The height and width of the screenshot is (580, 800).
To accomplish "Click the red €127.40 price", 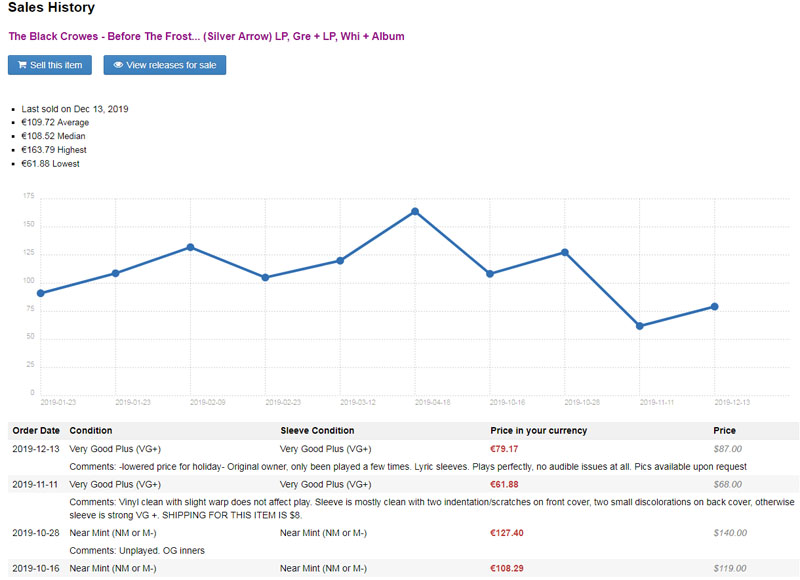I will (x=507, y=533).
